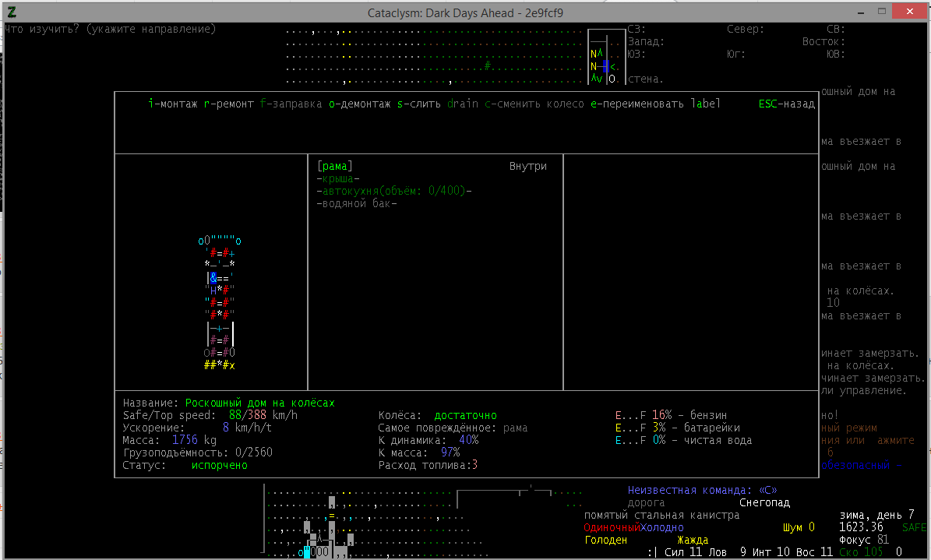Click the Восток: direction label
931x560 pixels.
click(x=823, y=41)
